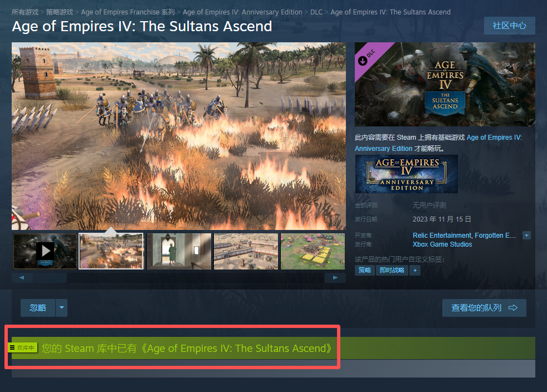Go to 所有游戏 breadcrumb
547x392 pixels.
pos(25,12)
